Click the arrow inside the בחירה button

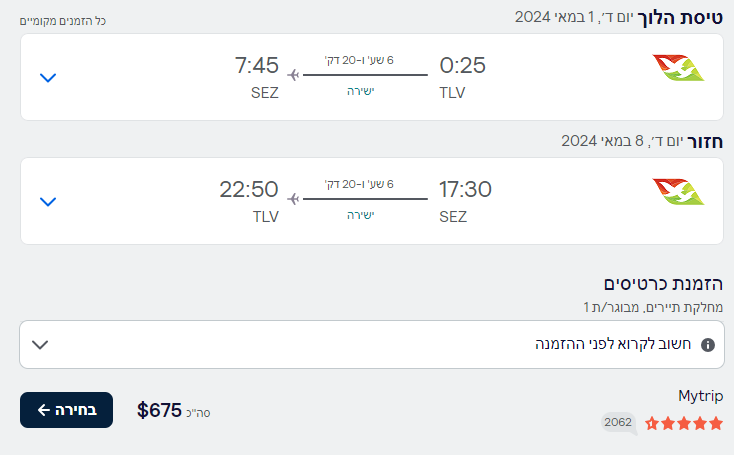[x=44, y=410]
